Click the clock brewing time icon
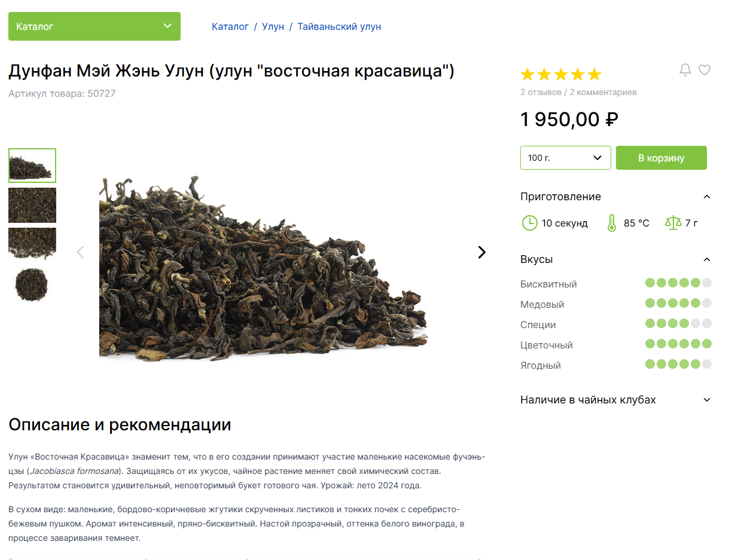The width and height of the screenshot is (738, 560). tap(530, 223)
